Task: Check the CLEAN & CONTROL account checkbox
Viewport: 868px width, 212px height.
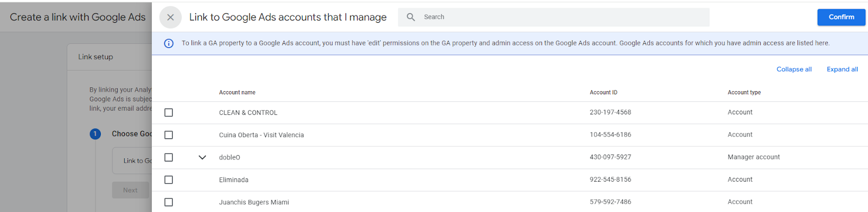Action: click(169, 113)
